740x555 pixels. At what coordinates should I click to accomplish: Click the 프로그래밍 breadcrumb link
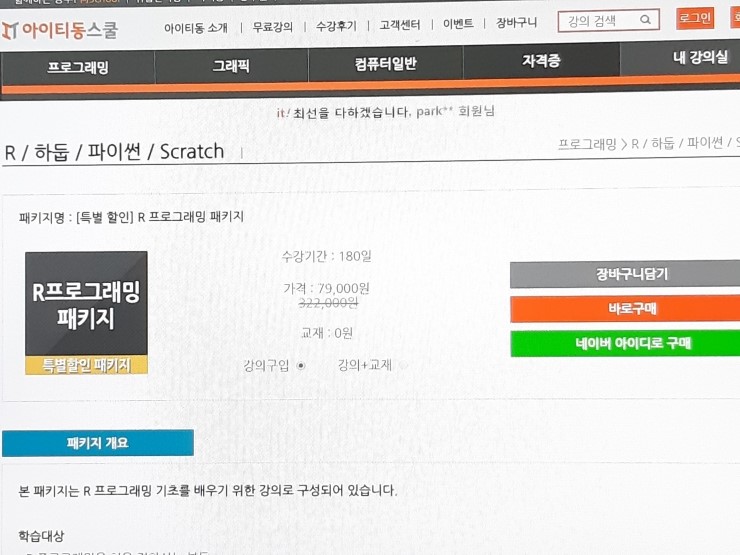pyautogui.click(x=587, y=144)
